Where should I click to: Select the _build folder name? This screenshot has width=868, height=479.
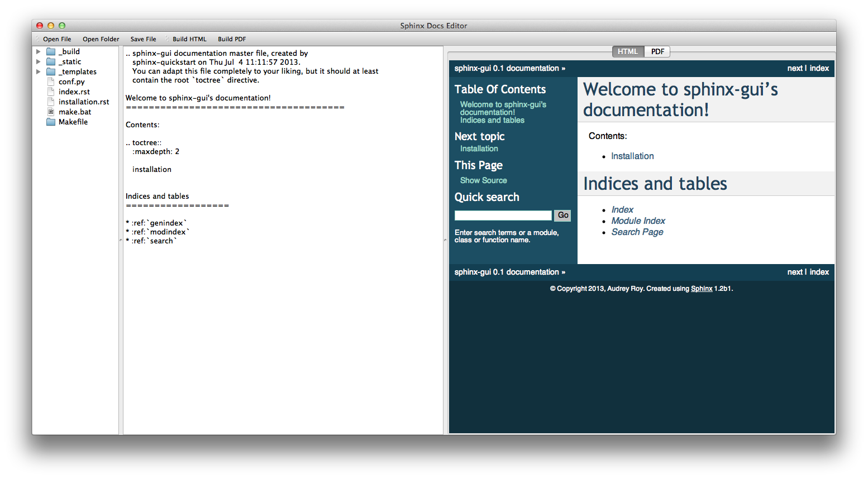pos(69,52)
